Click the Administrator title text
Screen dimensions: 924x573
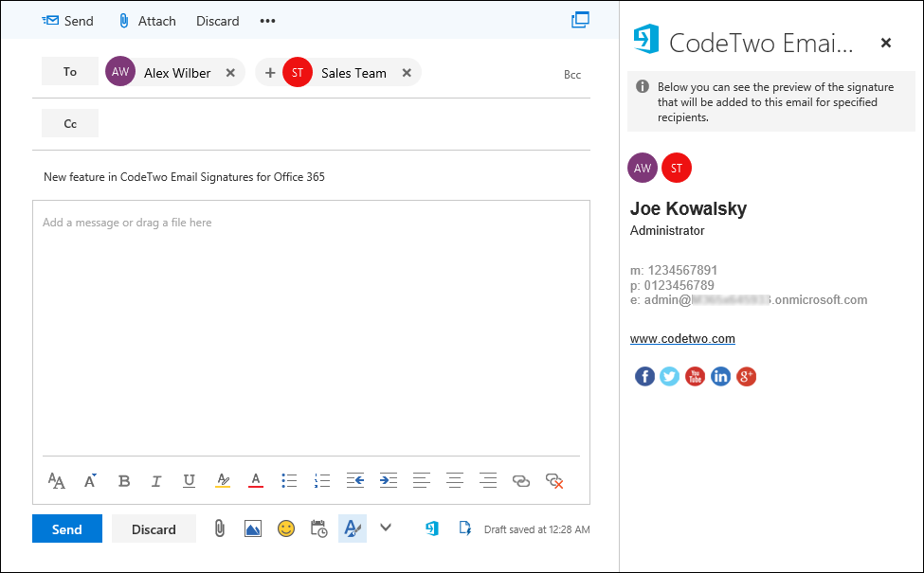point(667,230)
